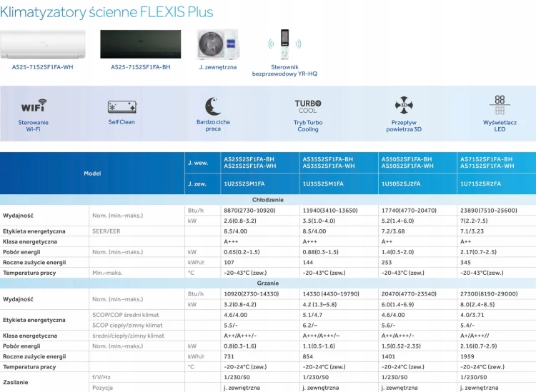Click the Sterowanie Wi-Fi label
Image resolution: width=536 pixels, height=392 pixels.
(33, 126)
